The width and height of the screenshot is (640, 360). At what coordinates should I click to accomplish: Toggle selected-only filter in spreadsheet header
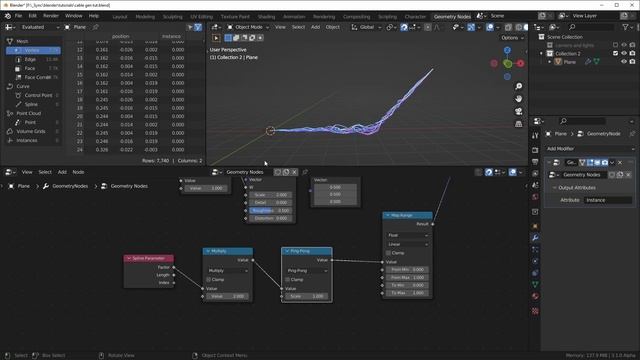(x=190, y=27)
